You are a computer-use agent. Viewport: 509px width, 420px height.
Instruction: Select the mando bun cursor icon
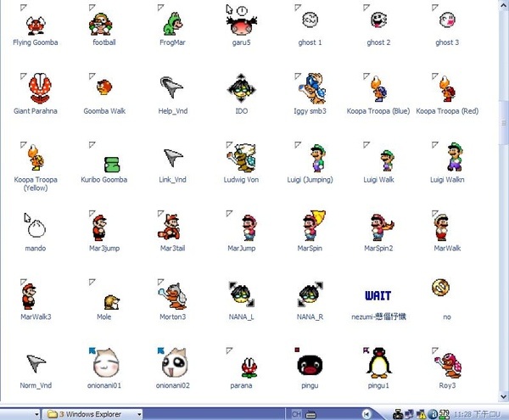pyautogui.click(x=35, y=225)
